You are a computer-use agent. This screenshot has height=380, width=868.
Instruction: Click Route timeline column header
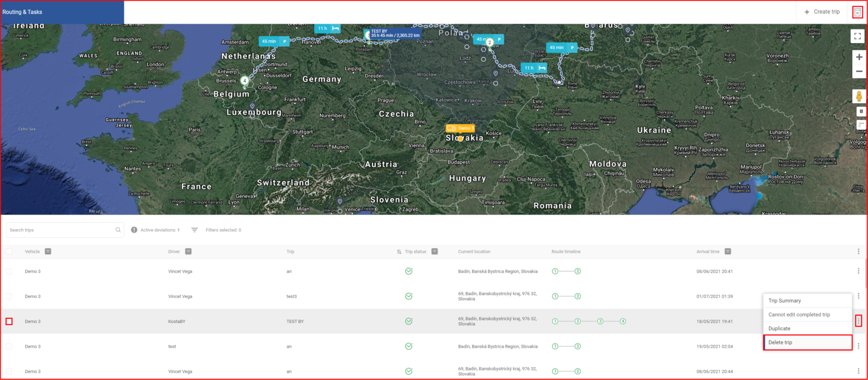tap(566, 252)
